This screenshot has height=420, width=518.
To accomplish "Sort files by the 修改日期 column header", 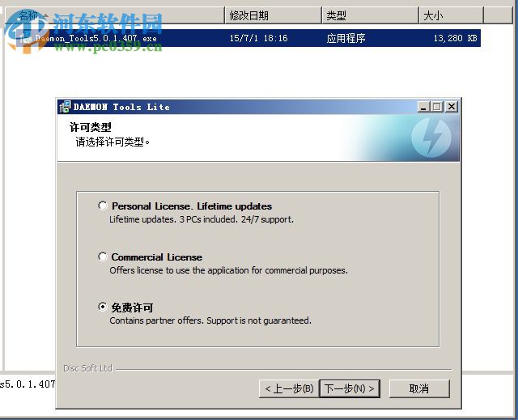I will (x=273, y=15).
